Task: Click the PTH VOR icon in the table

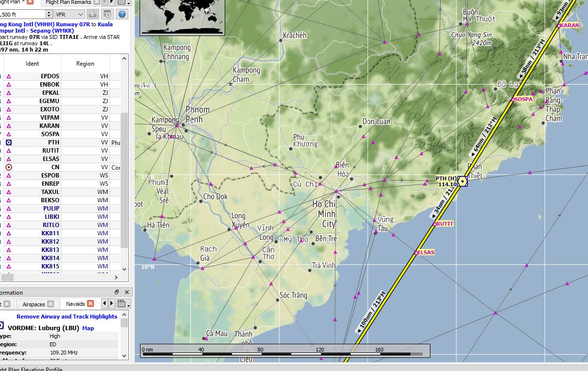Action: [9, 142]
